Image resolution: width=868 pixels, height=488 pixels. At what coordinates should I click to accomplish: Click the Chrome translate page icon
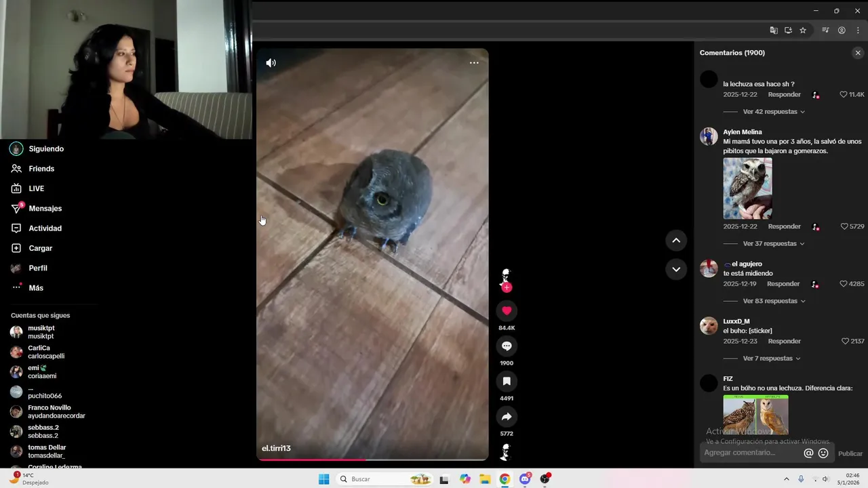pyautogui.click(x=774, y=30)
